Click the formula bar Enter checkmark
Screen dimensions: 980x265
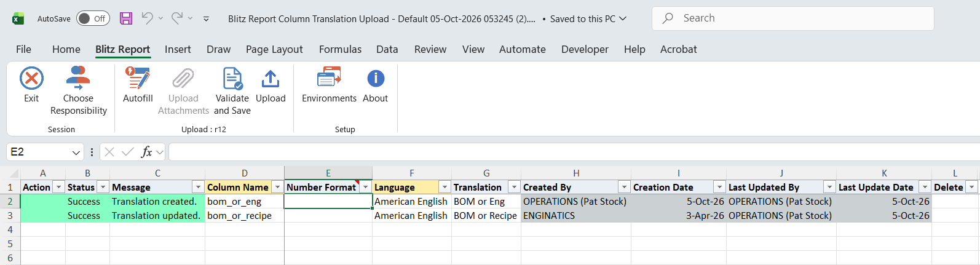tap(128, 152)
